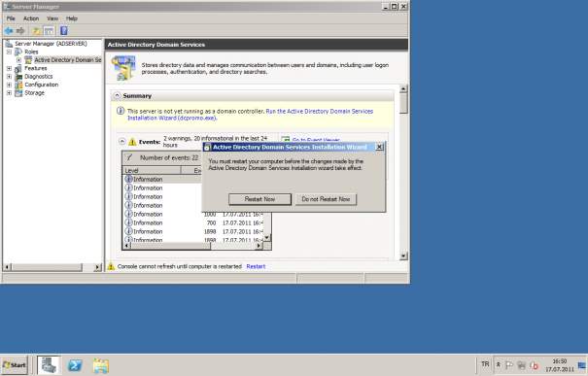
Task: Click the events list scroll down arrow
Action: [267, 237]
